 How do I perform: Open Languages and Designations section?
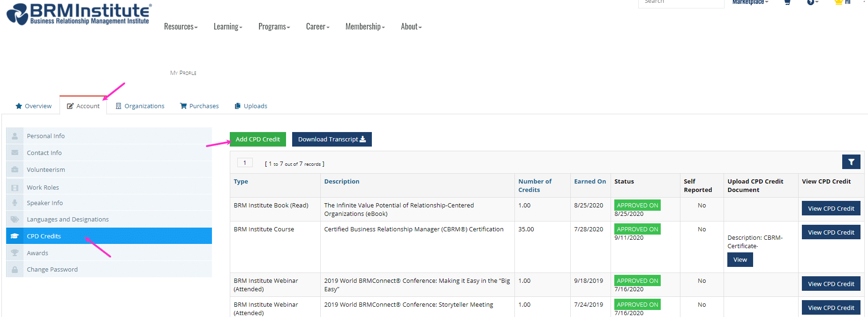[109, 219]
